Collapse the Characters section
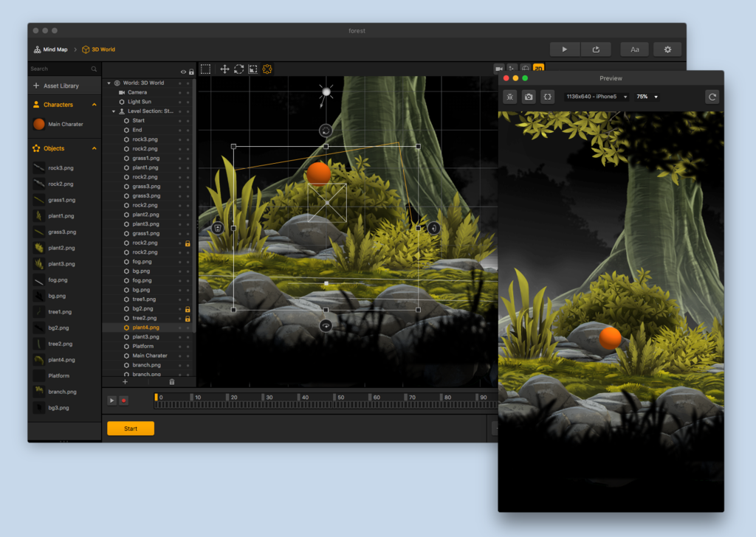 point(94,105)
